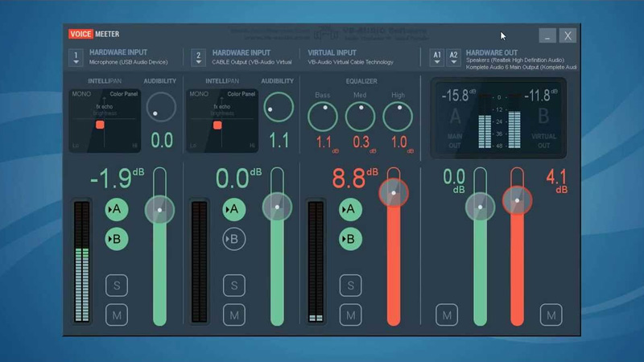
Task: Click the red virtual out B fader knob
Action: [517, 200]
